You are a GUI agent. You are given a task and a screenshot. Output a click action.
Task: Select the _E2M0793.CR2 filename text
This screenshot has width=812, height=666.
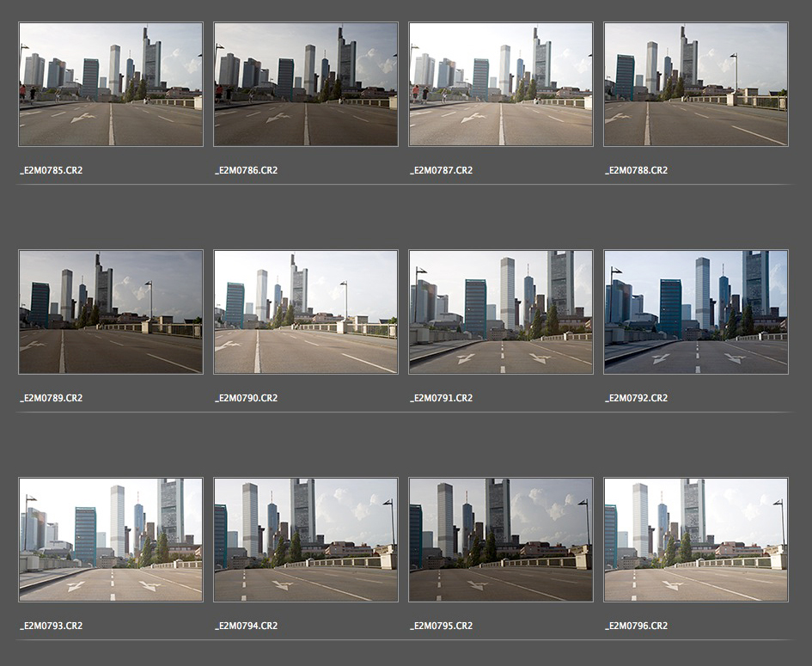(x=51, y=626)
